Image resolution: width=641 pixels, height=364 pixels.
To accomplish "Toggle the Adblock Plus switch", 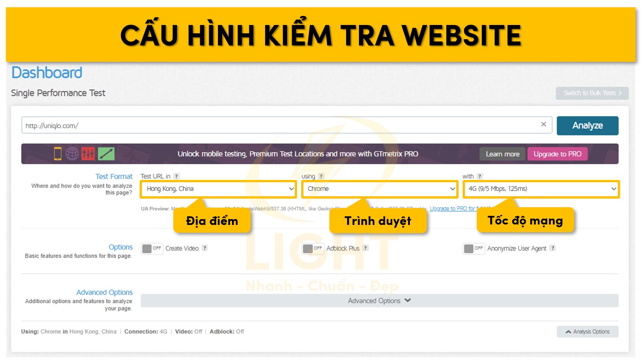I will pyautogui.click(x=313, y=249).
